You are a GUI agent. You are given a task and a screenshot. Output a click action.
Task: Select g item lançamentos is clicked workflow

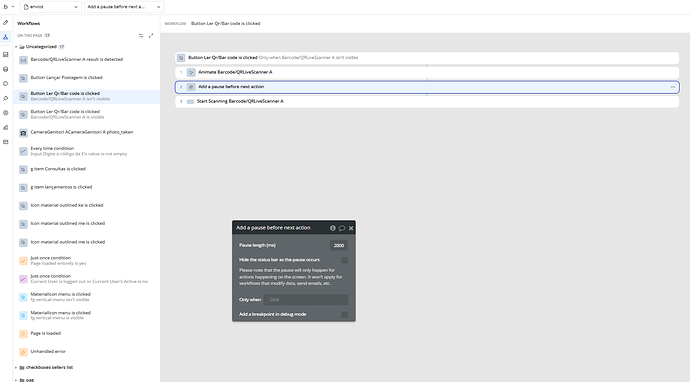pyautogui.click(x=86, y=187)
